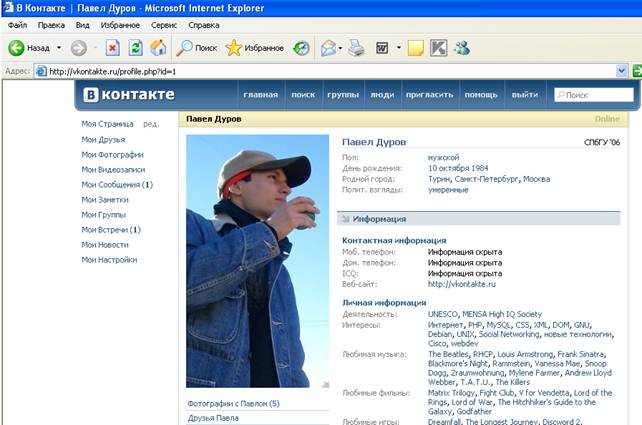Image resolution: width=642 pixels, height=425 pixels.
Task: Click the Print toolbar icon
Action: tap(356, 47)
